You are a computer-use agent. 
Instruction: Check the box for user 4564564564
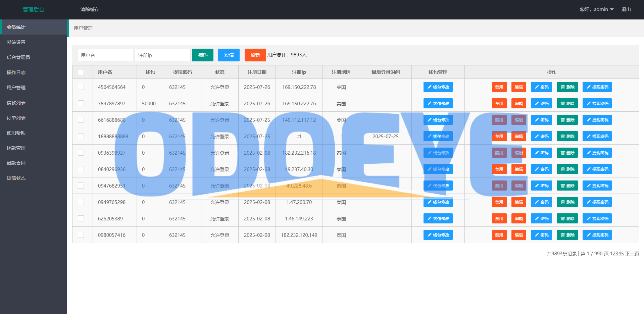click(x=81, y=87)
